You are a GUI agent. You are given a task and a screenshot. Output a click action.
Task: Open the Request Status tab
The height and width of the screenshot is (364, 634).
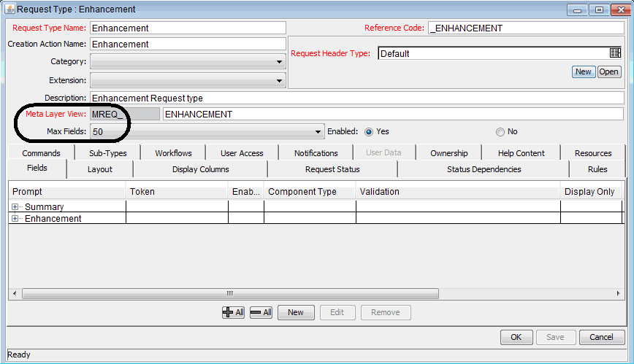point(332,169)
